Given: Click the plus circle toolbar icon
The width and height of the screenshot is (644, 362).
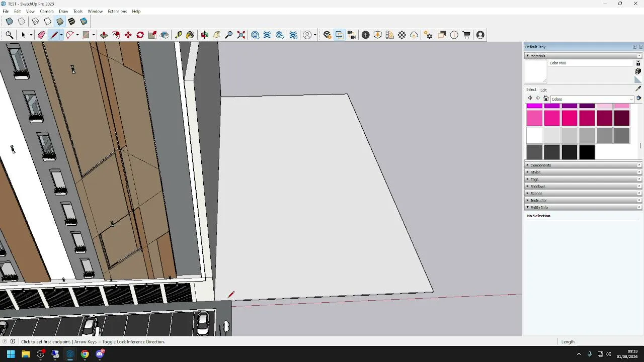Looking at the screenshot, I should [366, 35].
